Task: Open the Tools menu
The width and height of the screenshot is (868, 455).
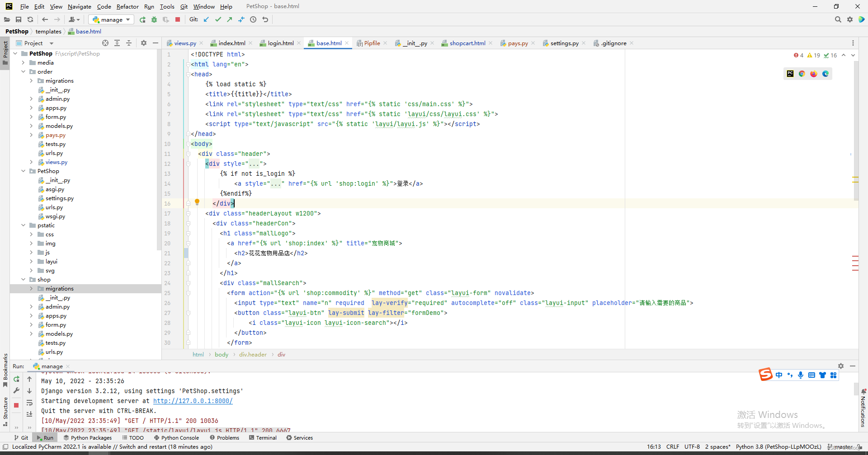Action: coord(167,6)
